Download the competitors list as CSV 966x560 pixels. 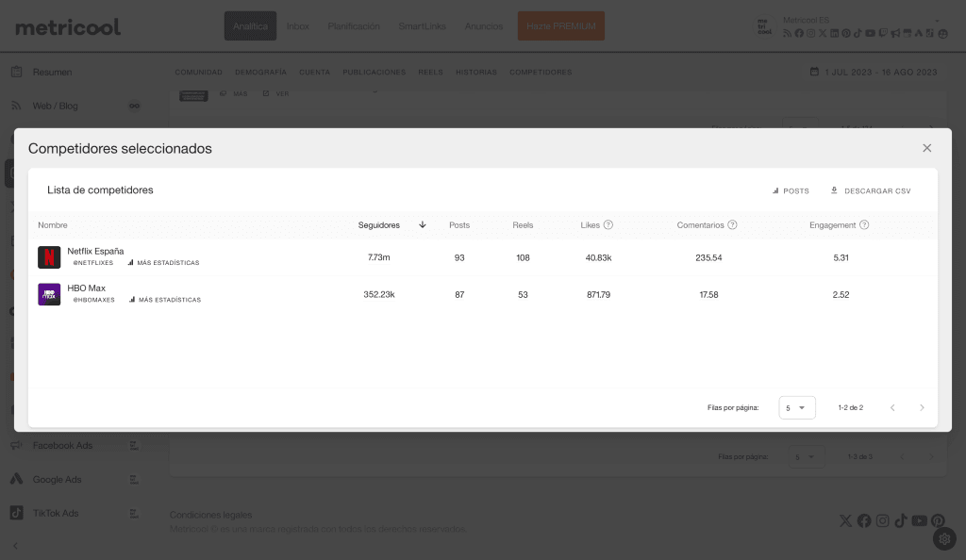coord(870,190)
